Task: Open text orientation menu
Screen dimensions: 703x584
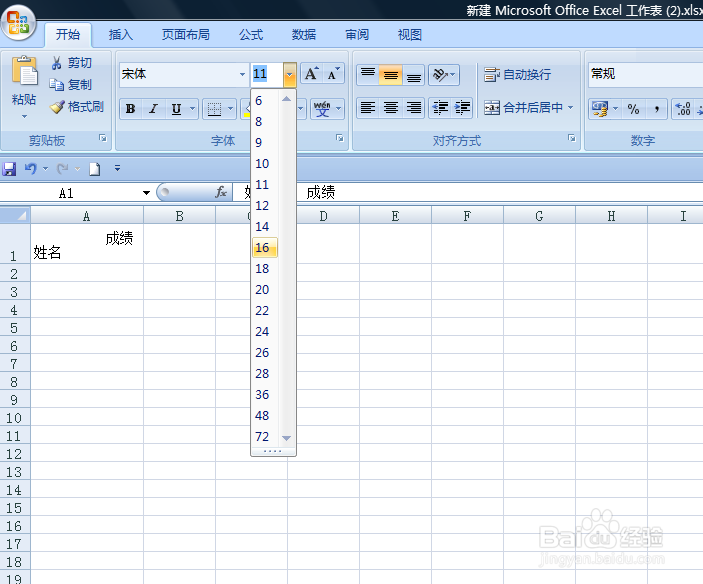Action: coord(444,75)
